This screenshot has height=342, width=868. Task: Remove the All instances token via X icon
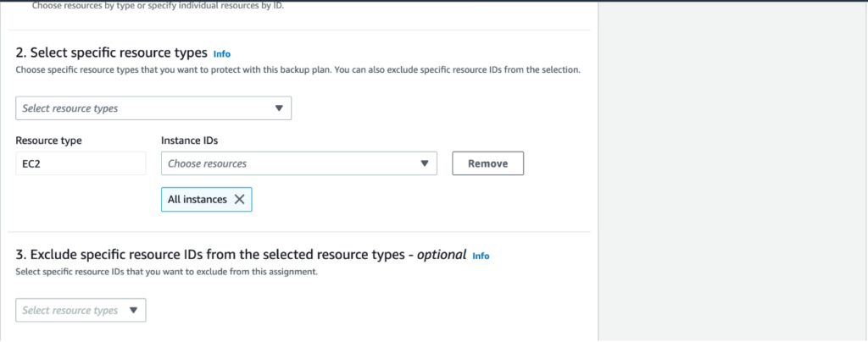(239, 200)
